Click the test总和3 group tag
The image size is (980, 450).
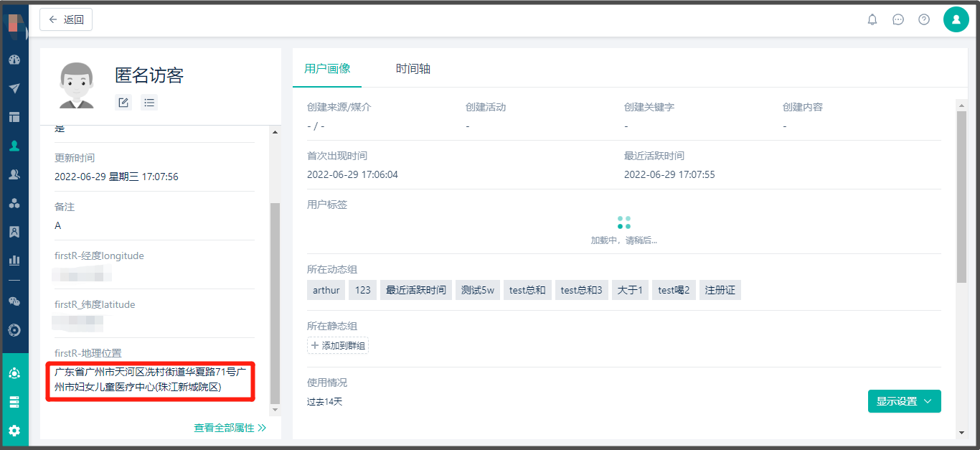[581, 290]
